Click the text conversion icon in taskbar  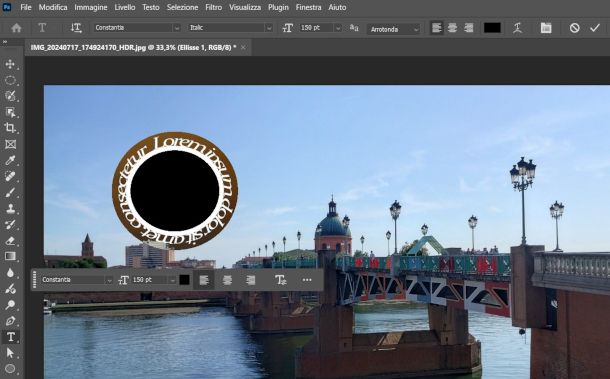click(281, 280)
